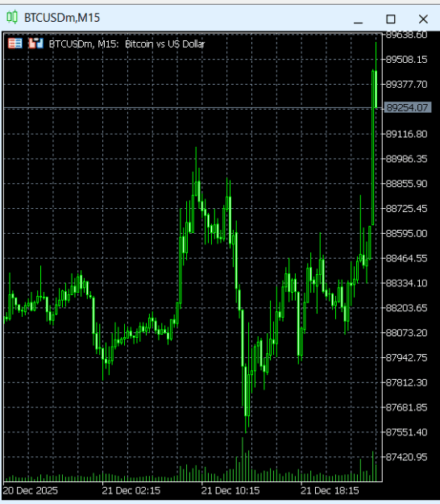Click the 21 Dec 18:15 time label
Viewport: 440px width, 504px height.
tap(330, 490)
